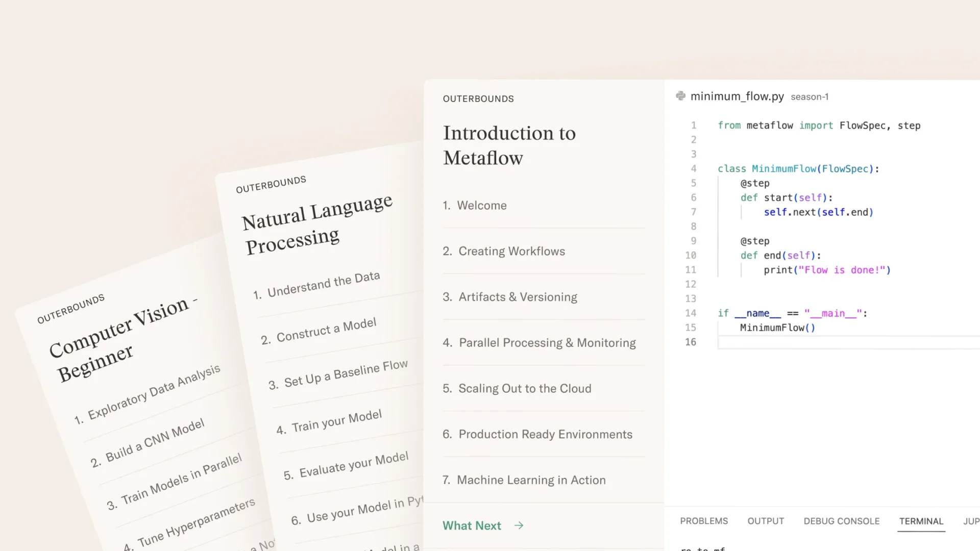Screen dimensions: 980x551
Task: Click 'self.next(self.end)' on line 7
Action: [819, 212]
